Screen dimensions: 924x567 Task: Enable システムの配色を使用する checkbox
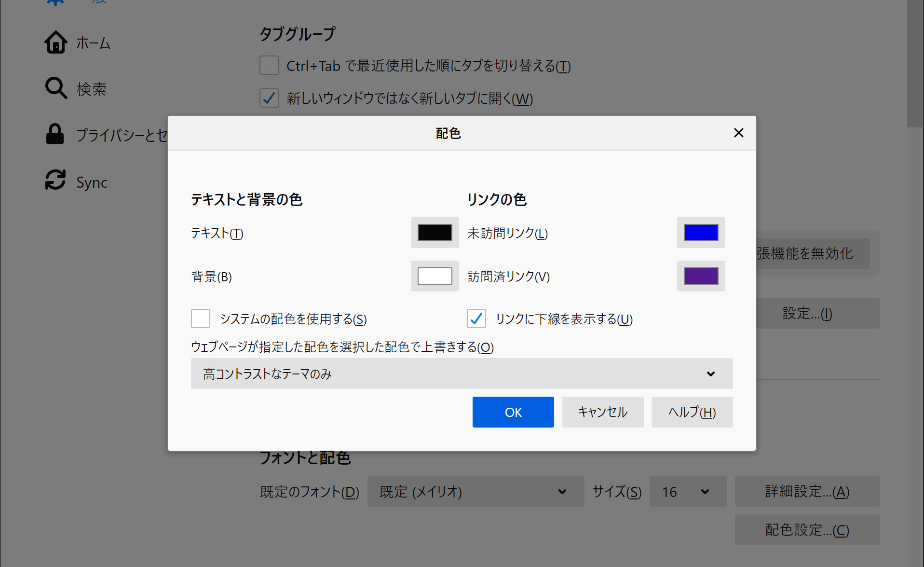201,318
